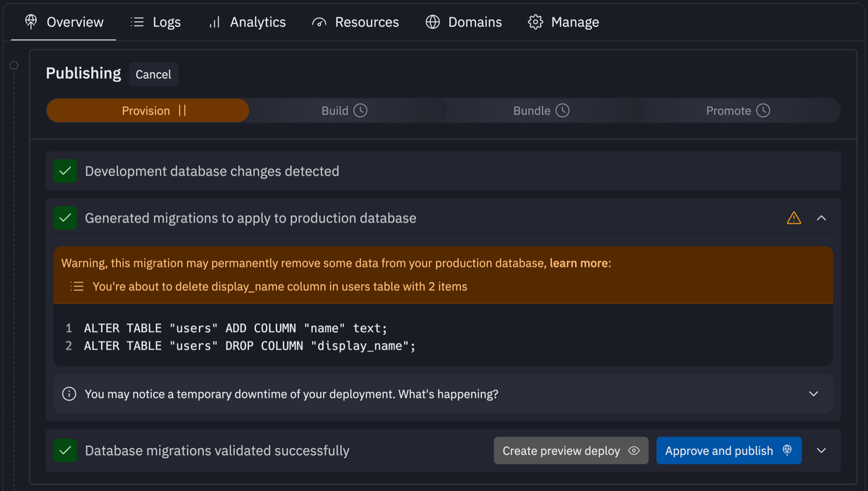Click the info circle icon beside downtime notice

tap(69, 394)
